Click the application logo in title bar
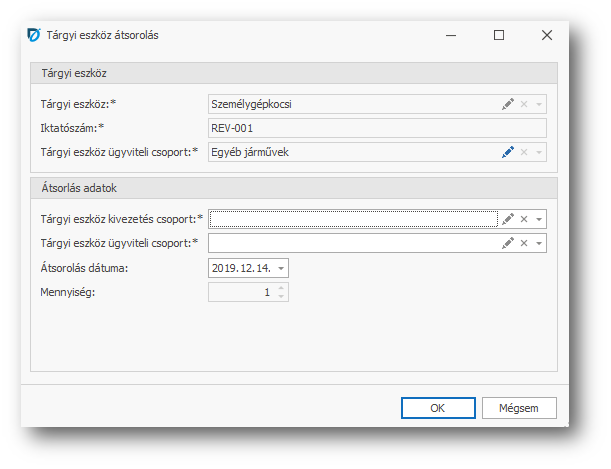Image resolution: width=611 pixels, height=469 pixels. 33,35
